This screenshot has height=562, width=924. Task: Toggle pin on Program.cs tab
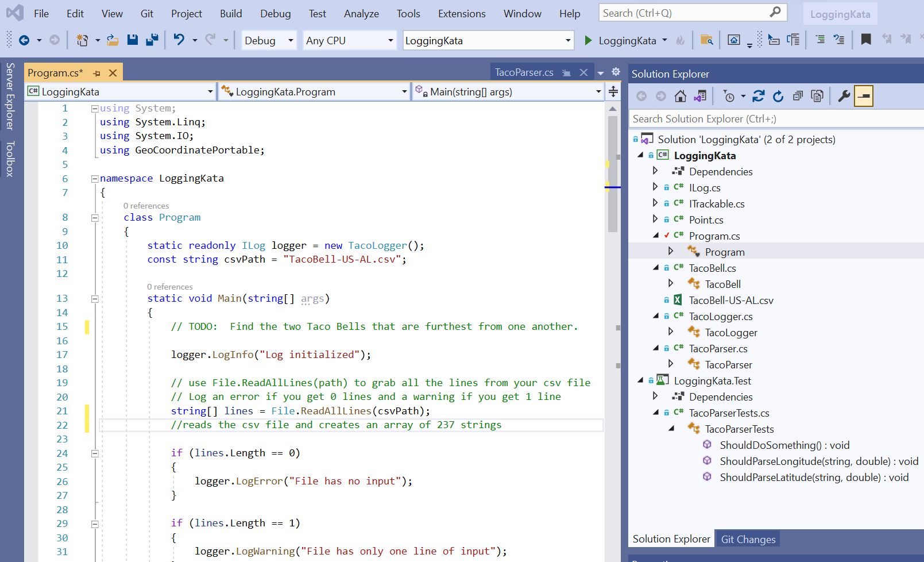(96, 73)
